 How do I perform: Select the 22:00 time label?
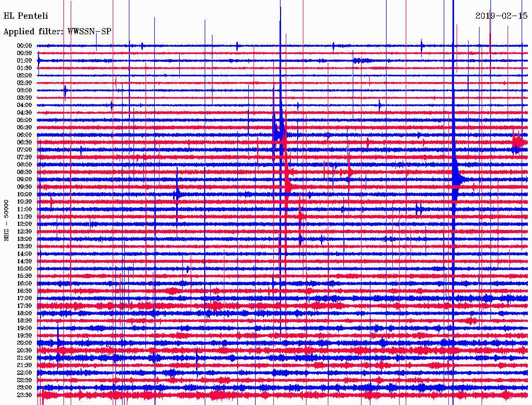pyautogui.click(x=24, y=373)
